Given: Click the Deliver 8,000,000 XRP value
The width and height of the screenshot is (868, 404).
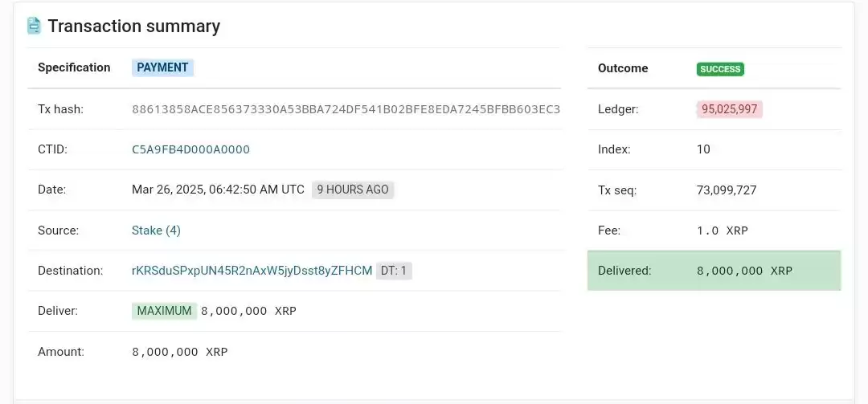Looking at the screenshot, I should 248,311.
